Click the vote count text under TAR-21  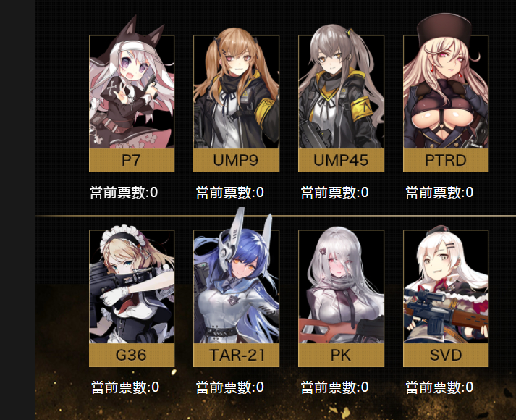[230, 387]
